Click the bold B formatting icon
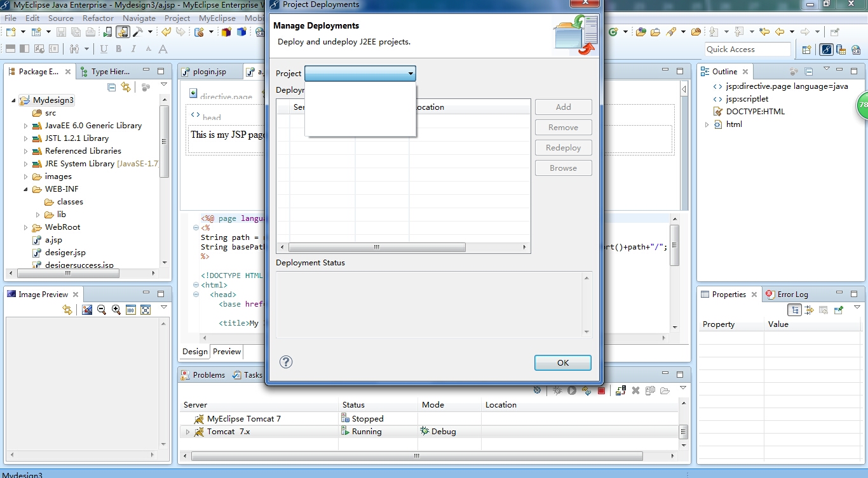This screenshot has height=478, width=868. coord(119,49)
